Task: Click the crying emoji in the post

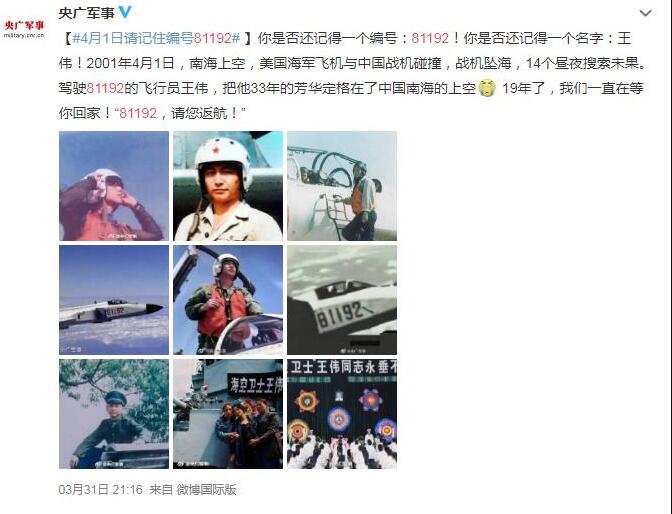Action: 487,88
